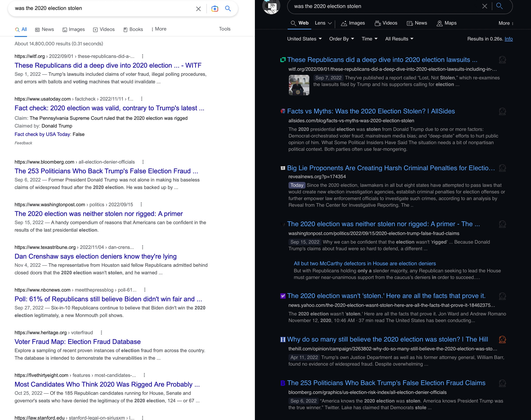
Task: Click crystal ball icon beside Bloomberg 253 Politicians result
Action: coord(502,383)
